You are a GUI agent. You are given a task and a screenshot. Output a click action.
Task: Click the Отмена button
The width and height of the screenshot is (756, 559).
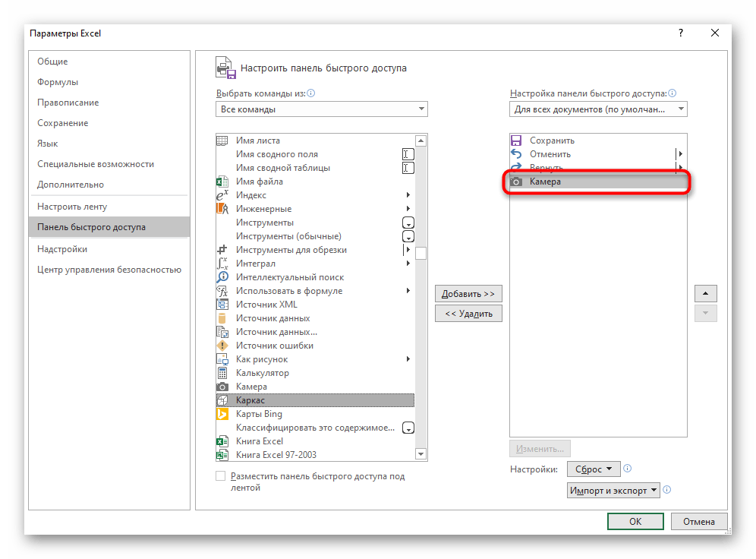[x=698, y=521]
